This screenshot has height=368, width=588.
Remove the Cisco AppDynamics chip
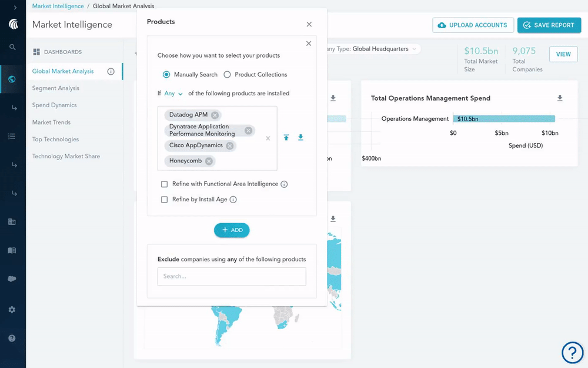[x=230, y=145]
